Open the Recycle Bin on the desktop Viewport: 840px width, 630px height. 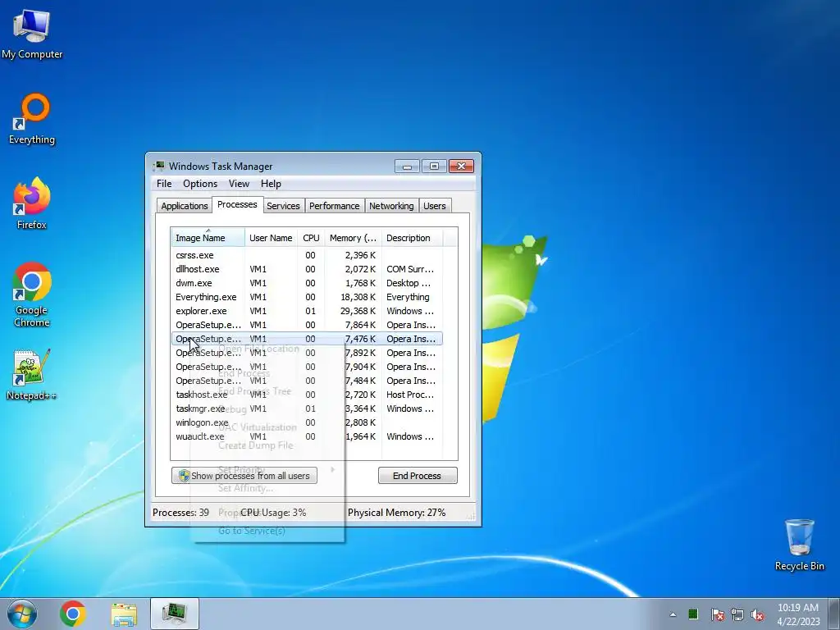tap(799, 545)
